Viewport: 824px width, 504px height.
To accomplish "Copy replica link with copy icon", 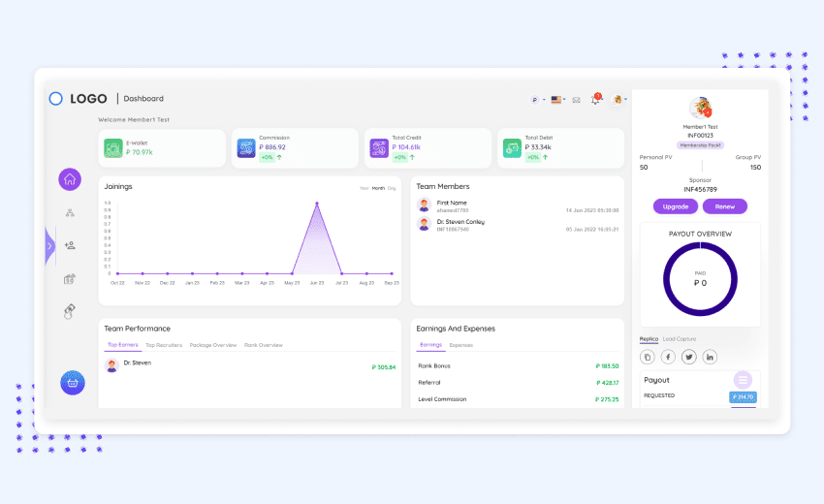I will [x=648, y=358].
